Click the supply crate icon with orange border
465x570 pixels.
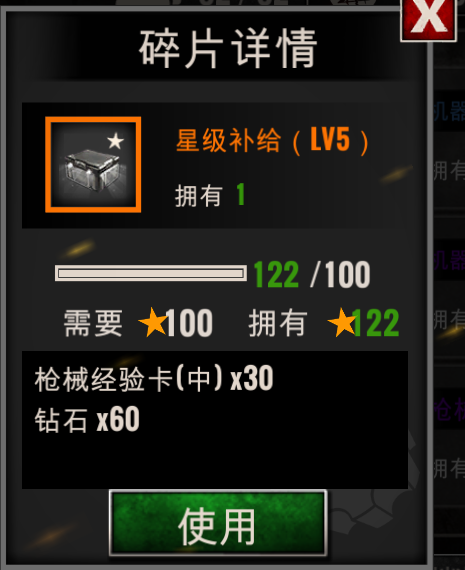[93, 164]
